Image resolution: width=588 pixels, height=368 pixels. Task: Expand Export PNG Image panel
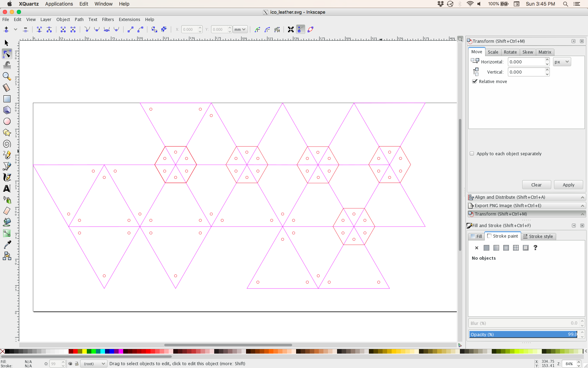(526, 206)
